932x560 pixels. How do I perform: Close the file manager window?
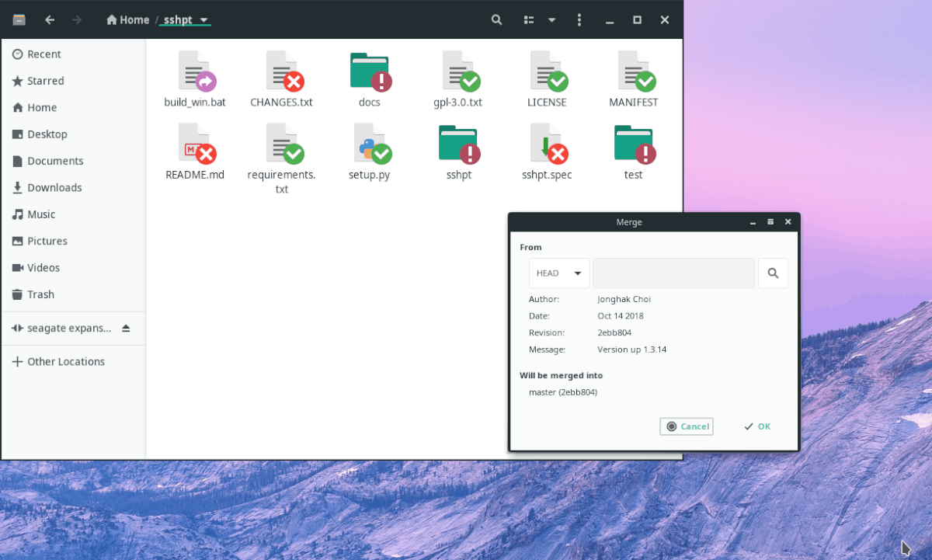pyautogui.click(x=664, y=20)
